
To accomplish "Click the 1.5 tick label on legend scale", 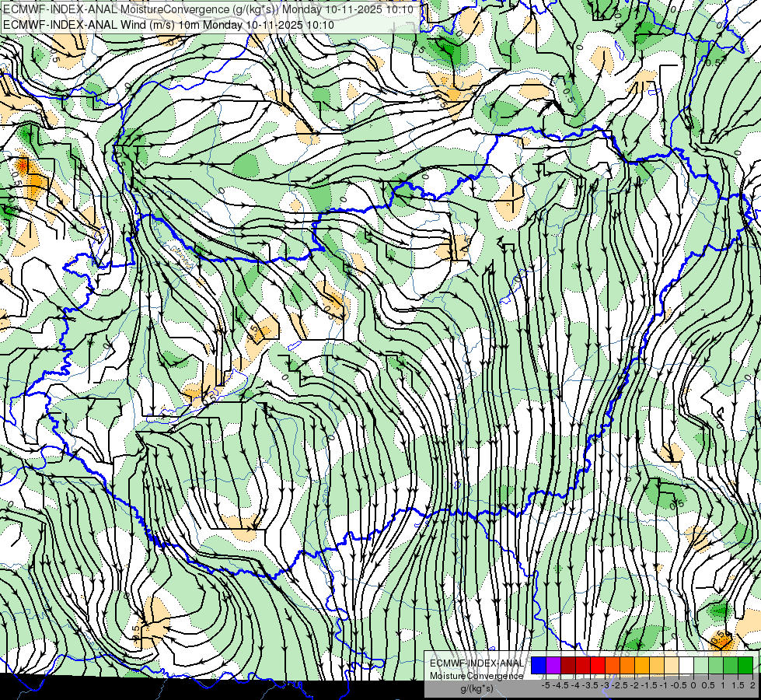I will 738,685.
